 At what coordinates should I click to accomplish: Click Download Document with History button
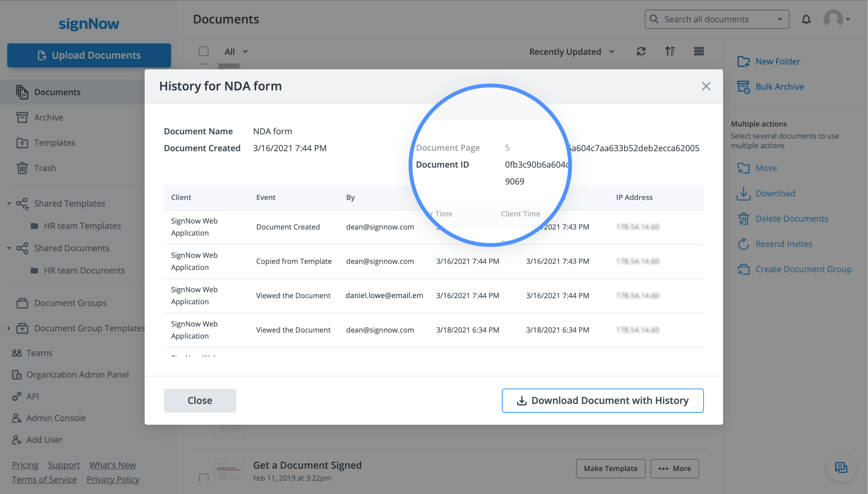602,400
